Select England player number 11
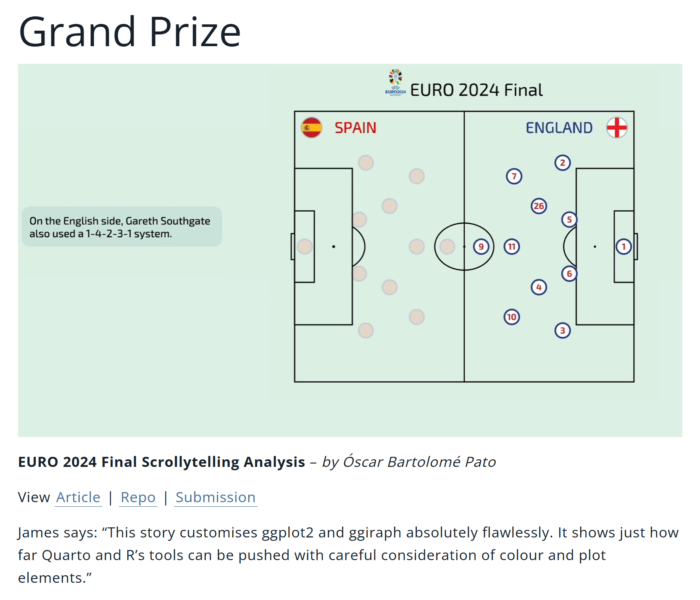 click(511, 246)
